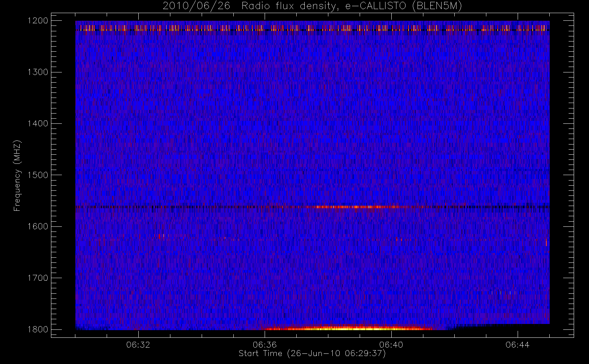Click the 'Start Time (26-Jun-10 06:29:37)' label

(x=312, y=353)
